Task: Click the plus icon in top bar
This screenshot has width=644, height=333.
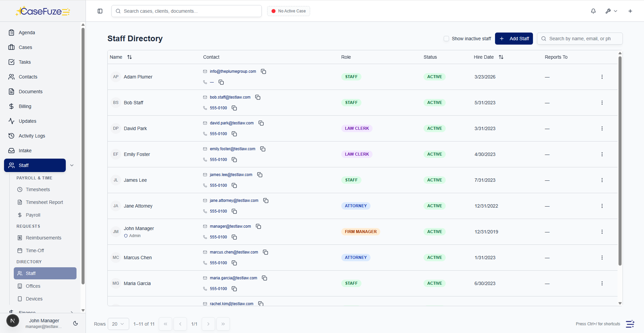Action: [630, 11]
